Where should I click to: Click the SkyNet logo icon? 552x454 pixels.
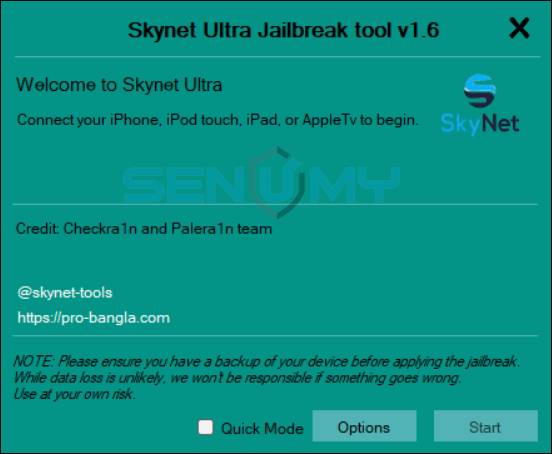pyautogui.click(x=480, y=104)
